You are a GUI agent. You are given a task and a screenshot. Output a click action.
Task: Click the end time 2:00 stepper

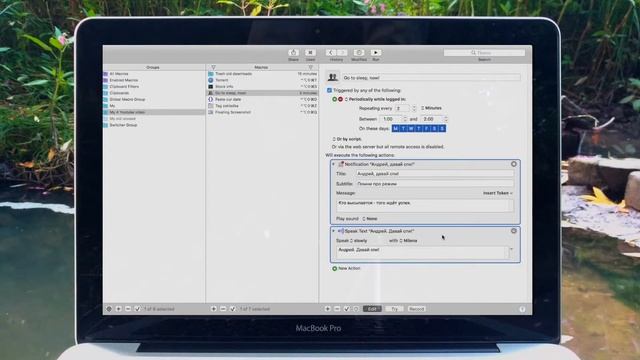(x=446, y=119)
